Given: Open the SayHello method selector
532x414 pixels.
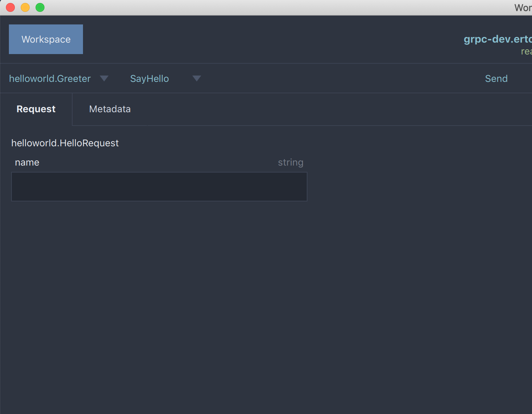Looking at the screenshot, I should point(149,79).
